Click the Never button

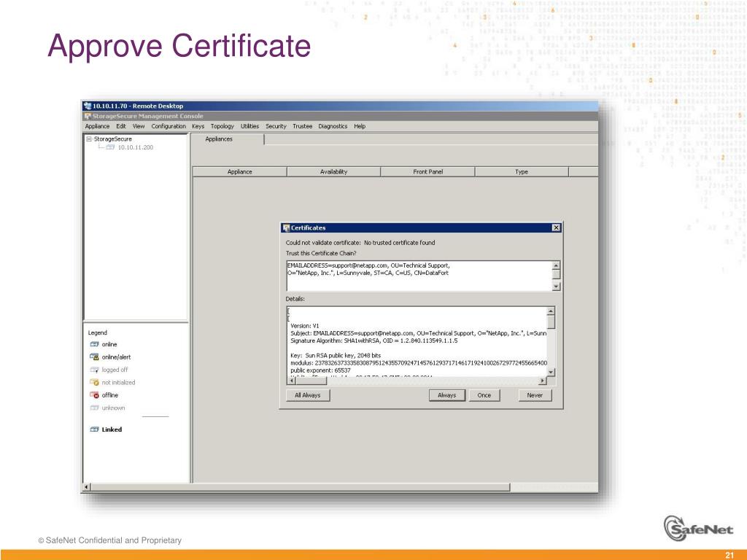tap(535, 395)
